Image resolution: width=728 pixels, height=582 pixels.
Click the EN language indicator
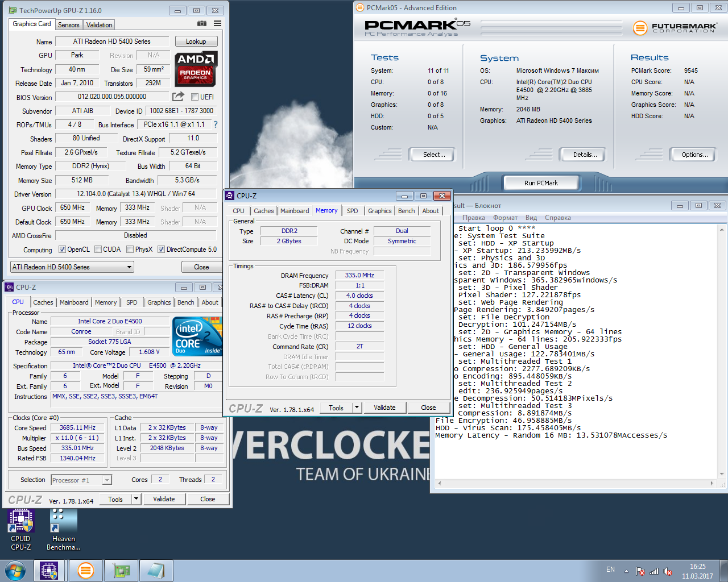610,569
